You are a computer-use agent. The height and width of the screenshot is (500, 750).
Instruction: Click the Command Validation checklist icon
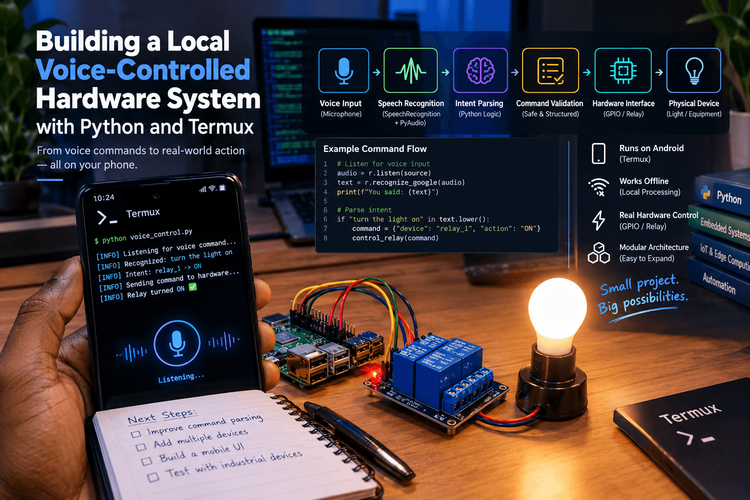(550, 70)
